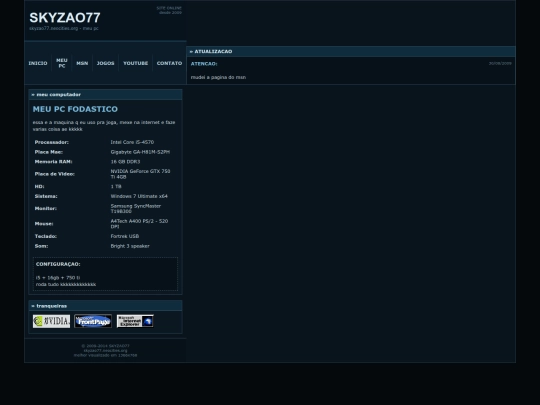Click the Monitor: label
The width and height of the screenshot is (540, 405).
(45, 208)
